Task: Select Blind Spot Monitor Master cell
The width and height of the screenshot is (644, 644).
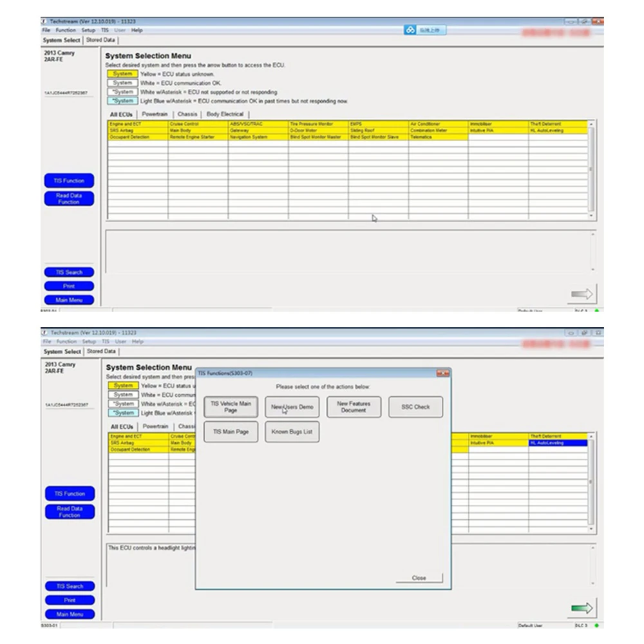Action: [x=318, y=137]
